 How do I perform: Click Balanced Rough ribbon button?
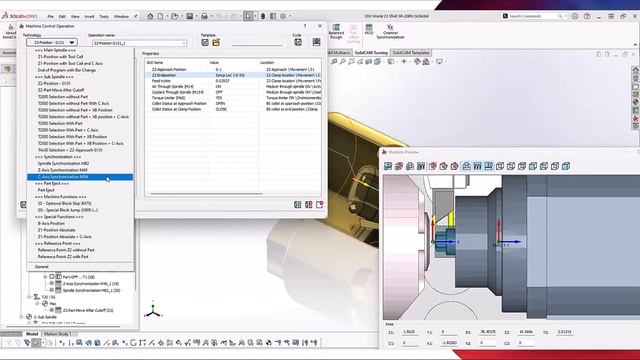(x=336, y=31)
